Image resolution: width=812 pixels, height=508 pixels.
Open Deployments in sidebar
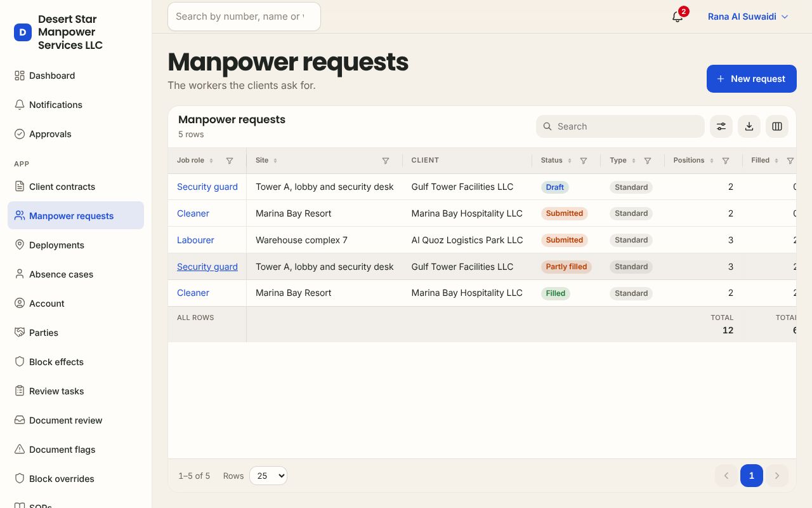pos(75,245)
